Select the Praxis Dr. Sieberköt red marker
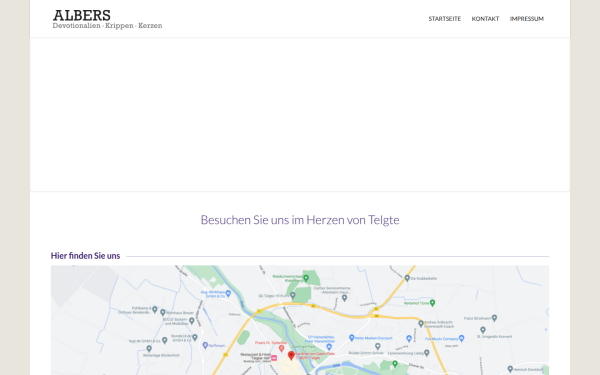This screenshot has height=375, width=600. coord(281,348)
